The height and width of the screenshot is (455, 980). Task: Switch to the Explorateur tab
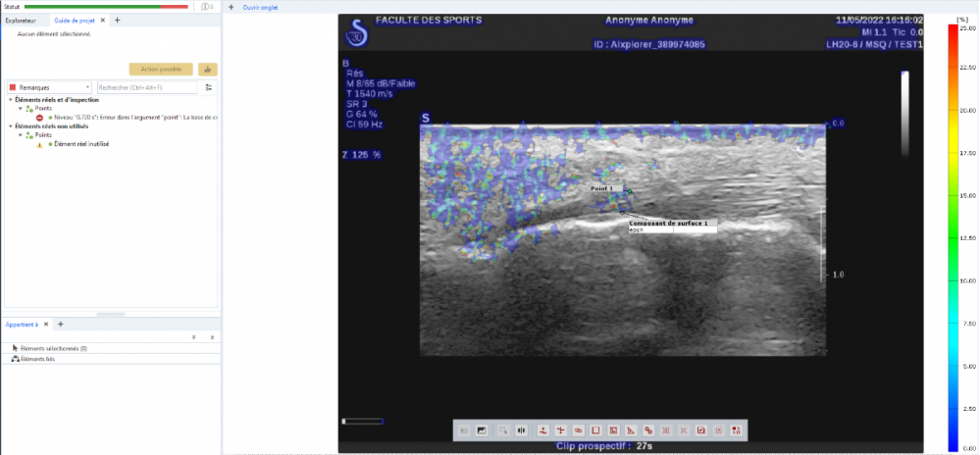[21, 20]
